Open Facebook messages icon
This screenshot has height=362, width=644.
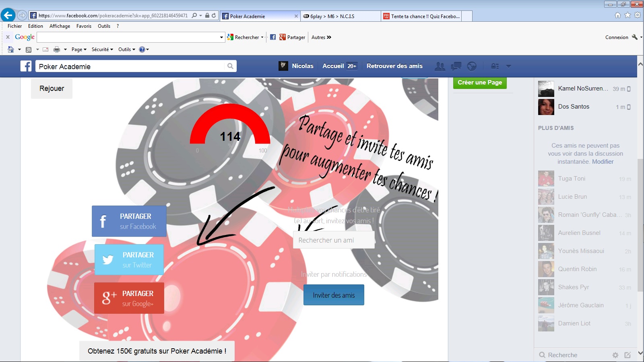[x=456, y=66]
